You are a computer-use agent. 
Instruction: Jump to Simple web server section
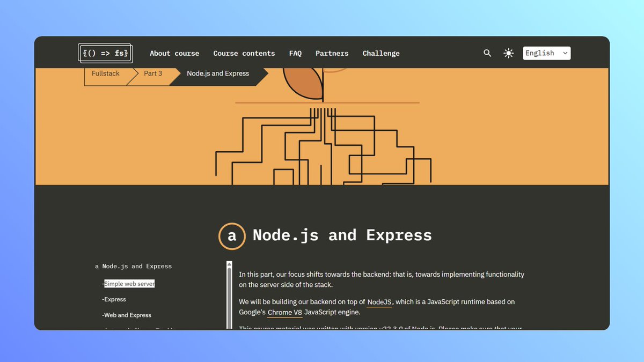click(x=129, y=284)
